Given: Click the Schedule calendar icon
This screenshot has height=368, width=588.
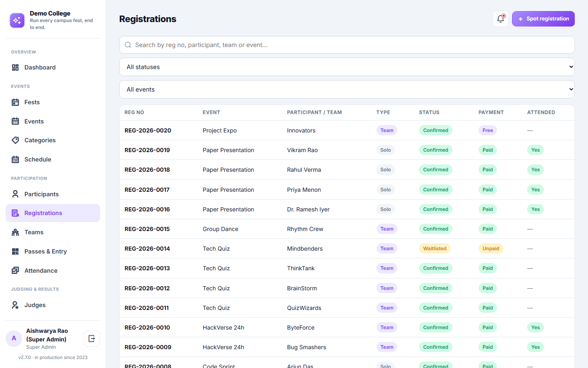Looking at the screenshot, I should click(16, 159).
